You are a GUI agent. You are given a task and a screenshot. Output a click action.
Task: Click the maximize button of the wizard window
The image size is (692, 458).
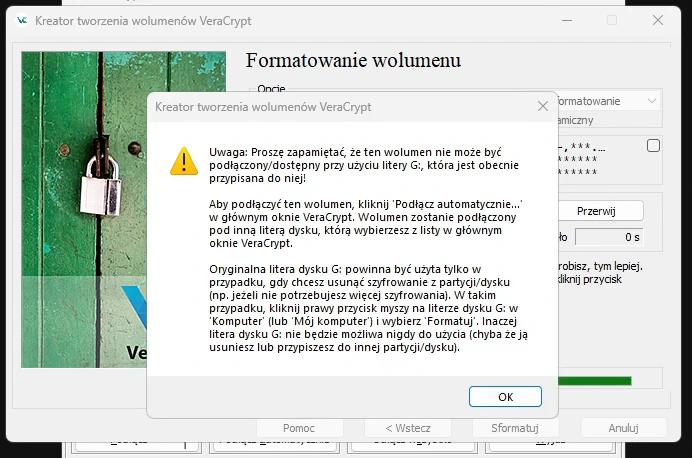[612, 20]
